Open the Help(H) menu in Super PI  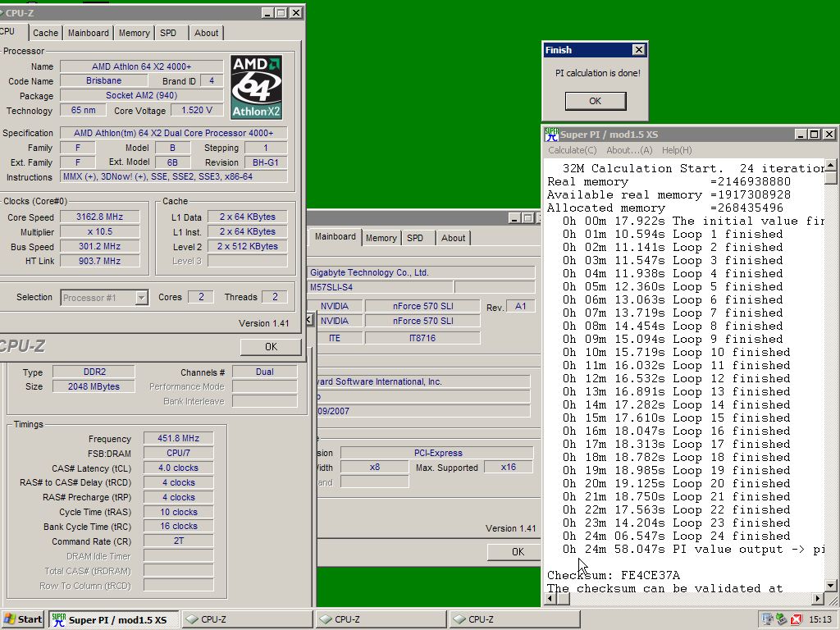[x=677, y=150]
